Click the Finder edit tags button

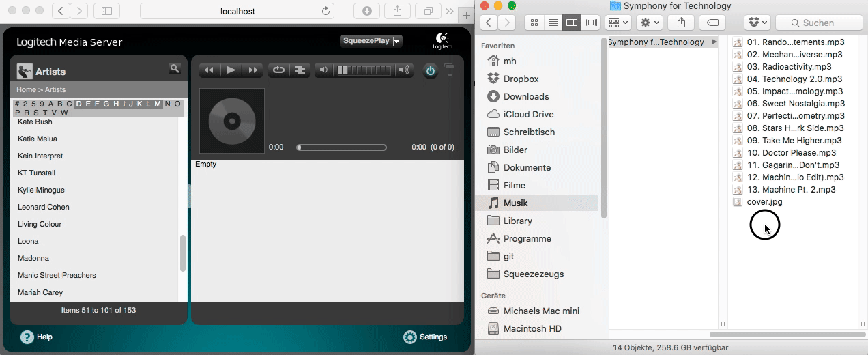tap(712, 23)
